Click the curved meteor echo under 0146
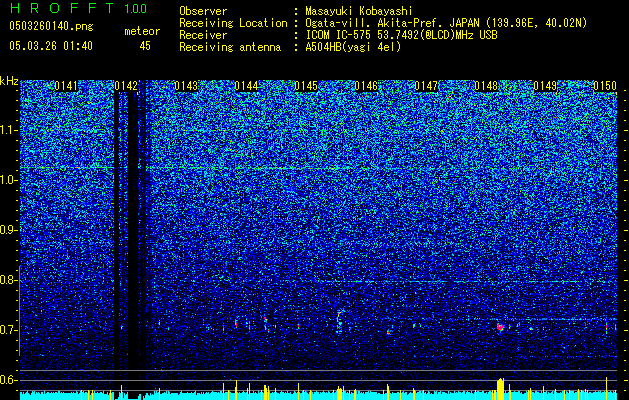This screenshot has height=400, width=629. [x=340, y=320]
